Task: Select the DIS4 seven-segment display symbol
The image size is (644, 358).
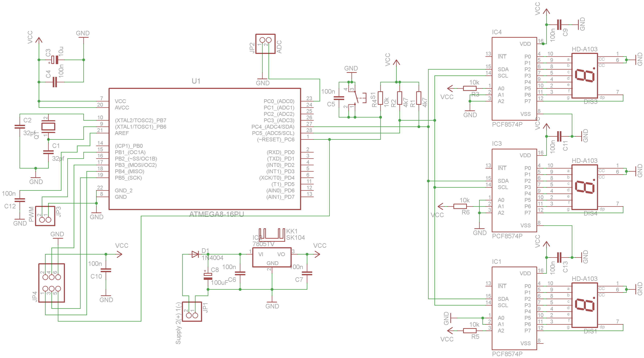Action: tap(585, 187)
